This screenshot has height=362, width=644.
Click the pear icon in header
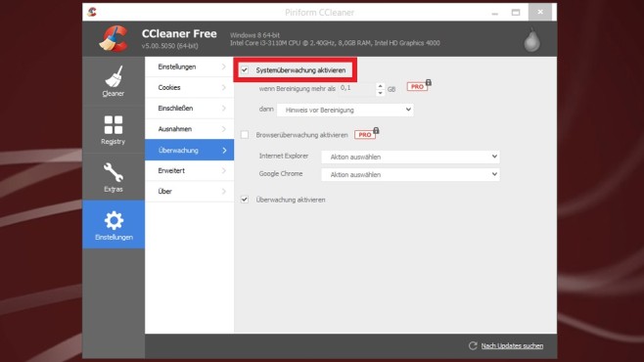531,40
